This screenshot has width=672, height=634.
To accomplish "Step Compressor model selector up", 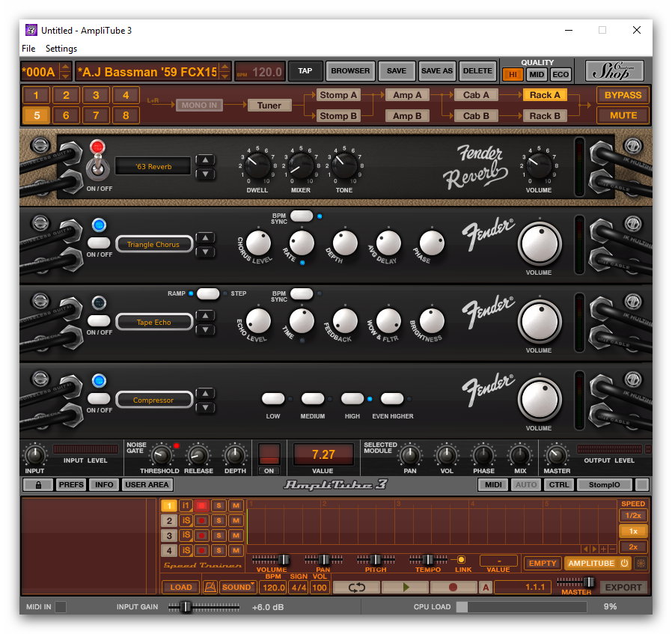I will [206, 393].
